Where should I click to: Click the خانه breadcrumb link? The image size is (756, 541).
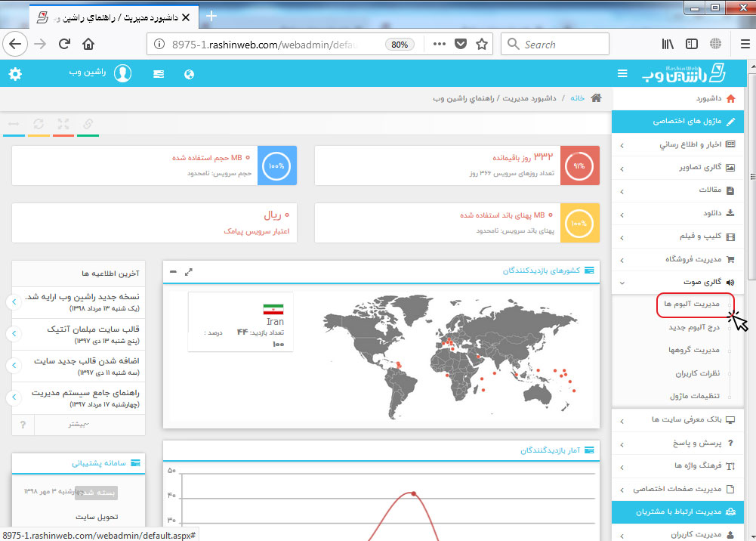[x=577, y=98]
